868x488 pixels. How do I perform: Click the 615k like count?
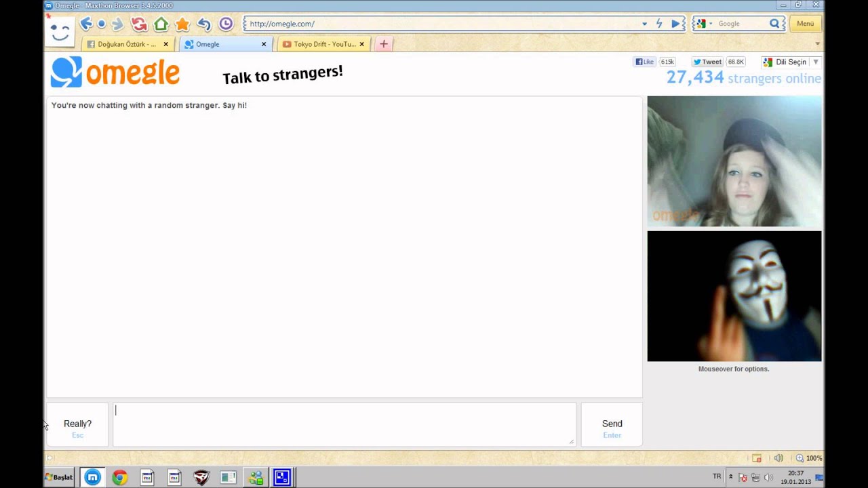coord(667,62)
